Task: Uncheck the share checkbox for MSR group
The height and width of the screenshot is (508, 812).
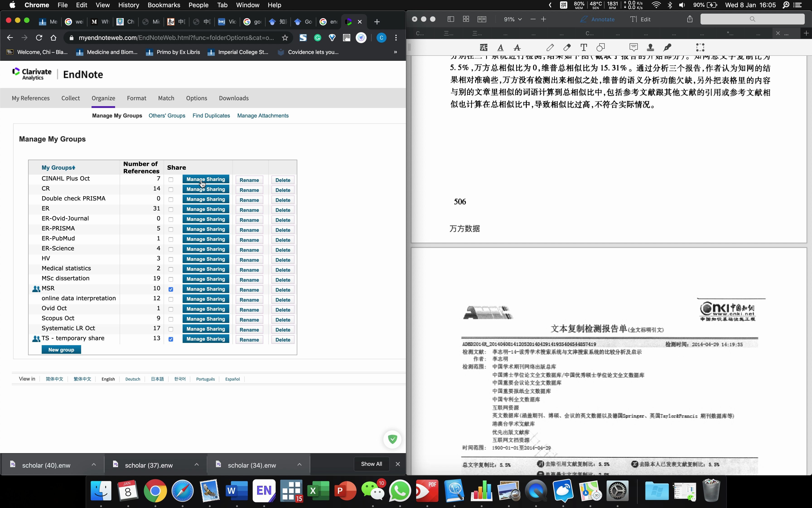Action: (171, 290)
